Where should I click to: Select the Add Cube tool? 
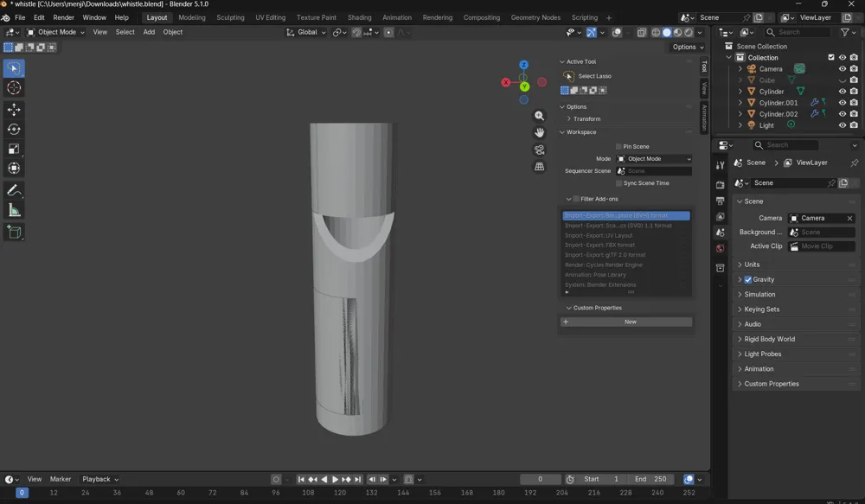[x=14, y=233]
